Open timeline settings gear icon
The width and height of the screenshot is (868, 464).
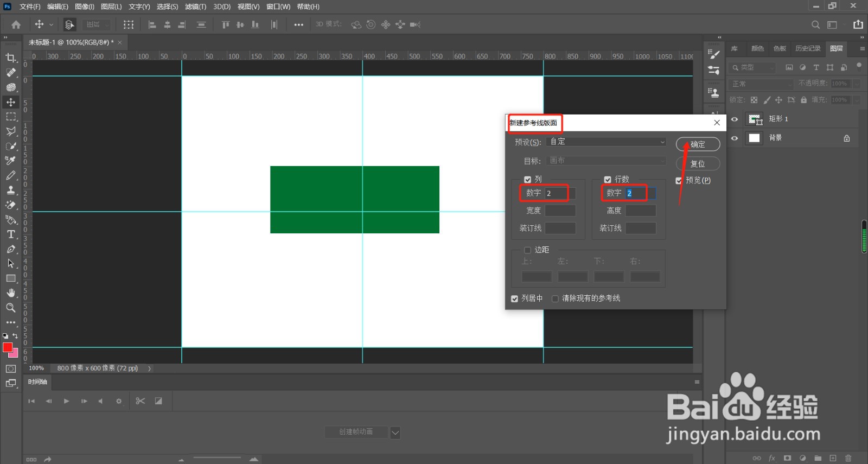119,401
